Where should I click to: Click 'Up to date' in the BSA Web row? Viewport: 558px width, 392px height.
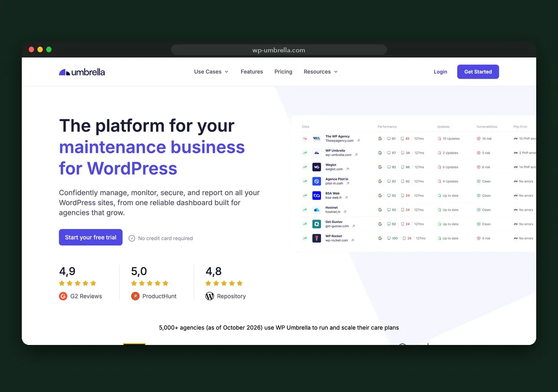448,196
